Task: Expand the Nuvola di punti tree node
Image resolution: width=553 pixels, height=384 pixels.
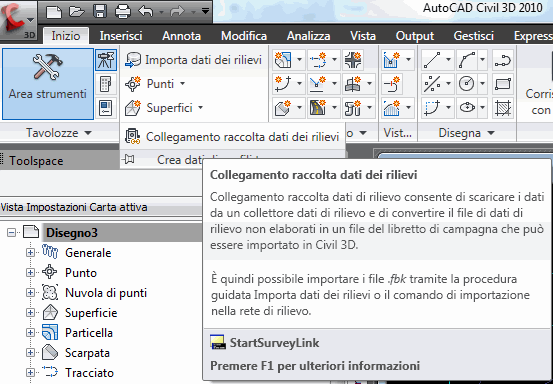Action: 30,293
